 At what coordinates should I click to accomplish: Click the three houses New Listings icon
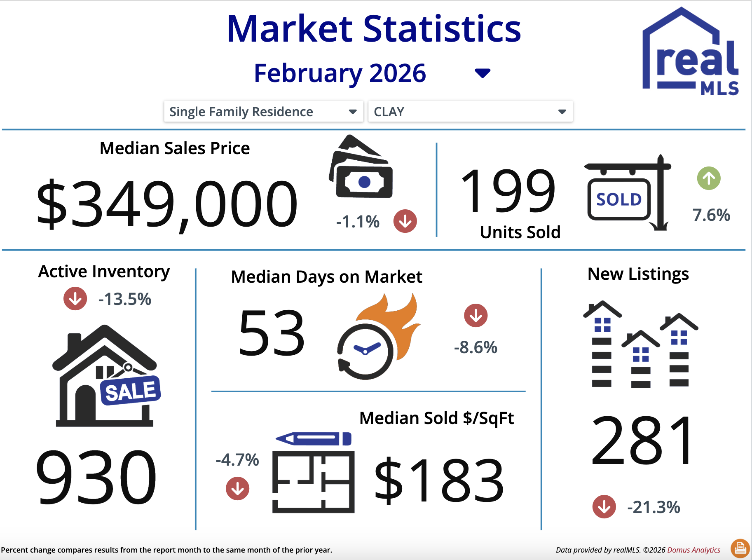pos(641,344)
